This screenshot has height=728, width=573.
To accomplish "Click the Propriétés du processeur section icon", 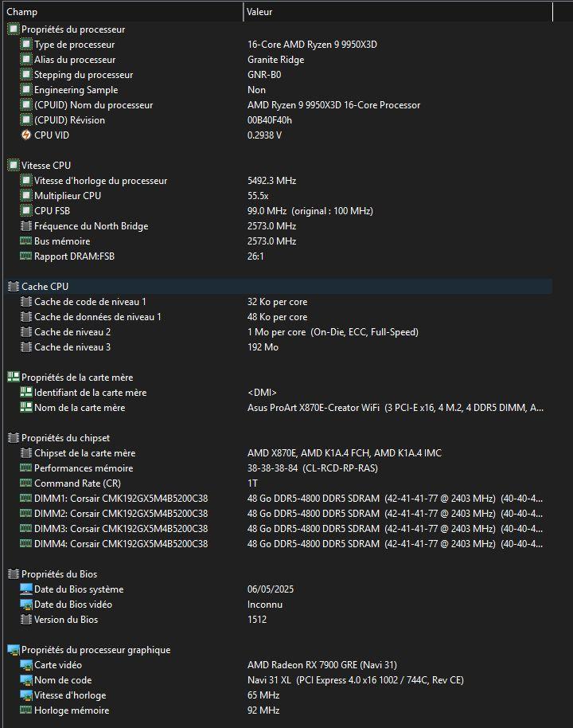I will (x=14, y=29).
